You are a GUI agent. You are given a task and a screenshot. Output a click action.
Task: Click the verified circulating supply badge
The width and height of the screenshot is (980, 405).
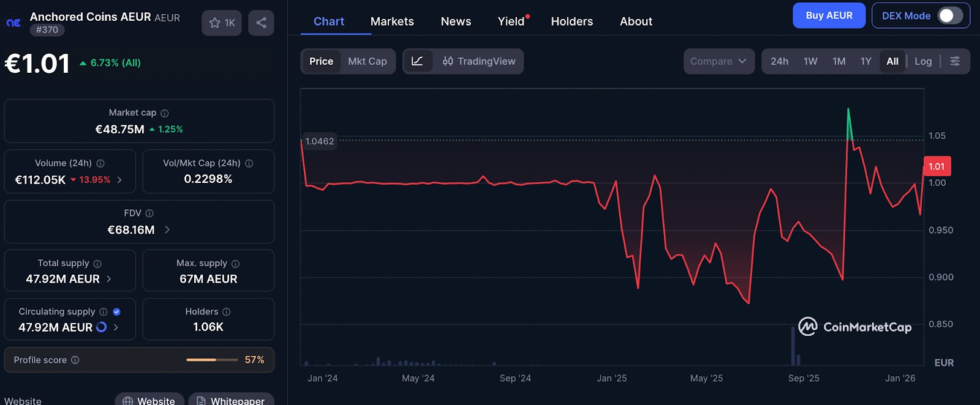pos(117,312)
